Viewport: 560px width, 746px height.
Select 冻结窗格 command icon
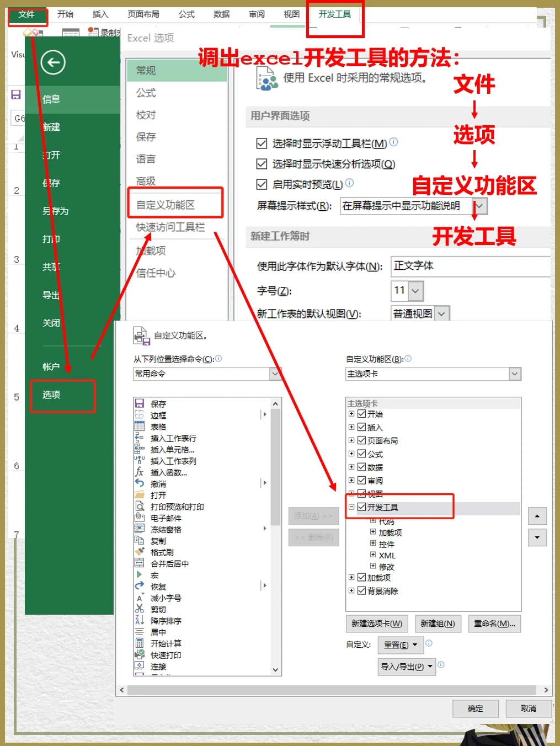tap(140, 529)
